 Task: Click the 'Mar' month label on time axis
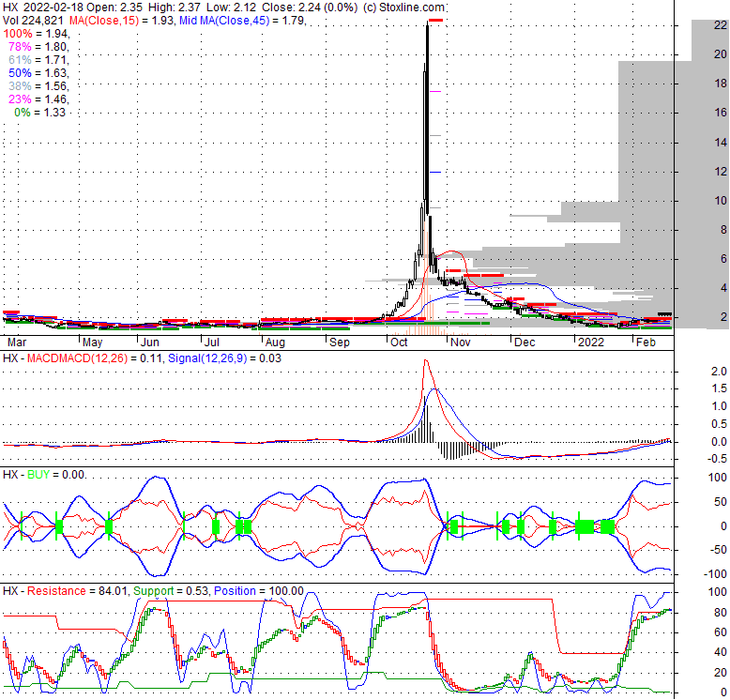click(x=17, y=342)
